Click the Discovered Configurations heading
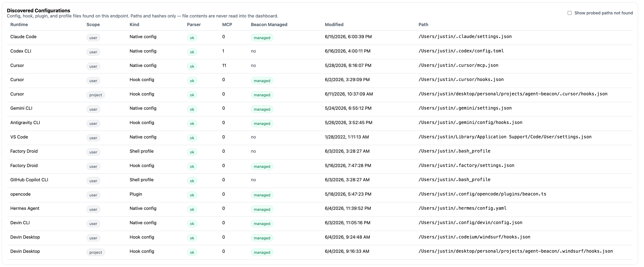This screenshot has height=267, width=644. tap(39, 11)
